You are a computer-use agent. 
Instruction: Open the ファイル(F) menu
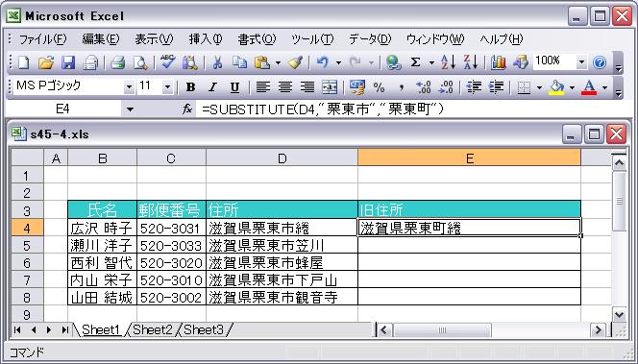point(42,39)
